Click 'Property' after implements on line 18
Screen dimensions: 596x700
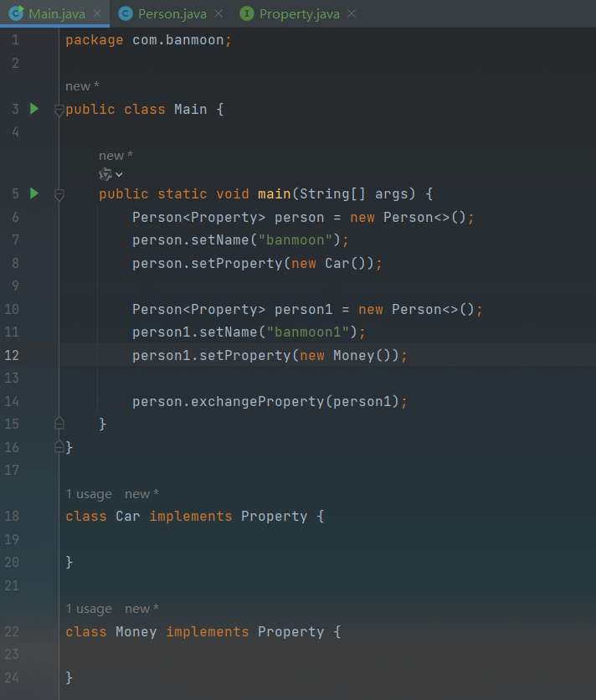click(274, 517)
